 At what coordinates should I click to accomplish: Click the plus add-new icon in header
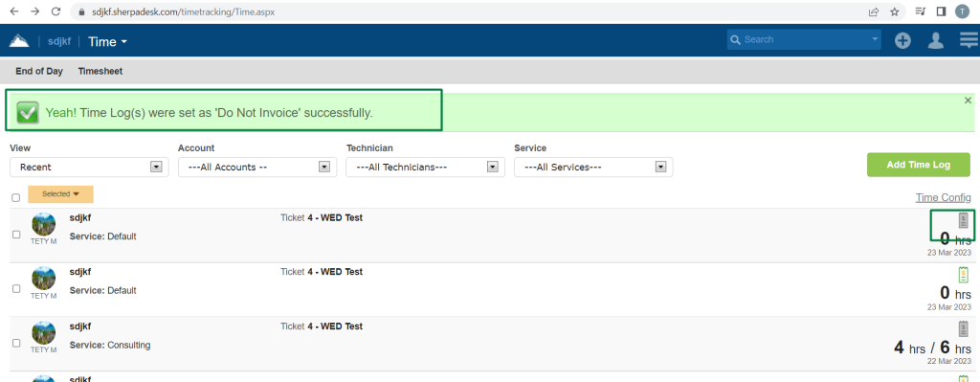tap(902, 40)
